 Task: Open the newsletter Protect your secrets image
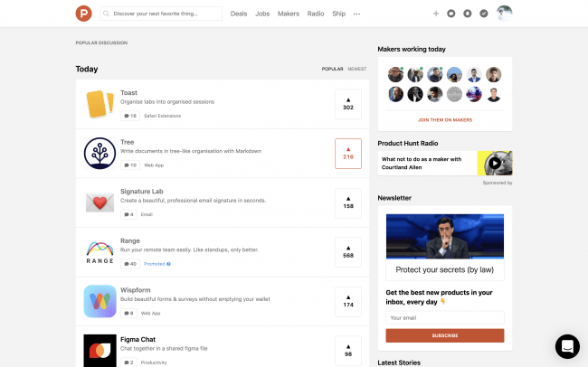445,236
